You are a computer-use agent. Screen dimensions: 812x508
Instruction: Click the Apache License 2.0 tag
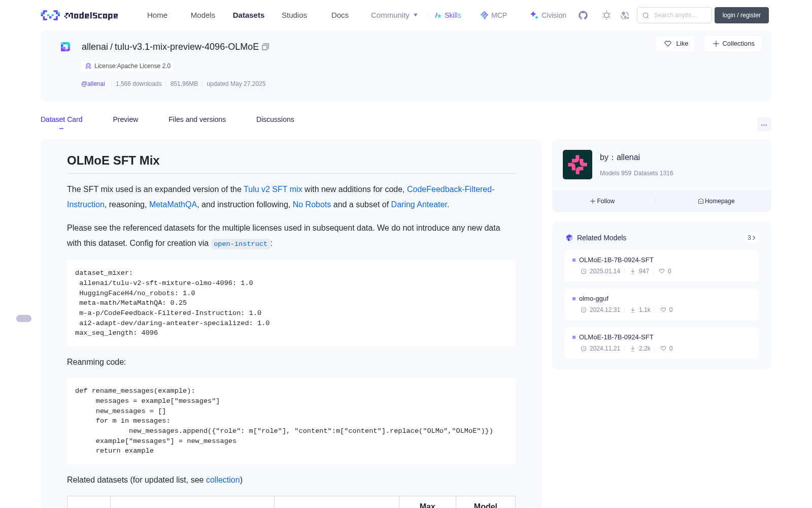[x=127, y=66]
